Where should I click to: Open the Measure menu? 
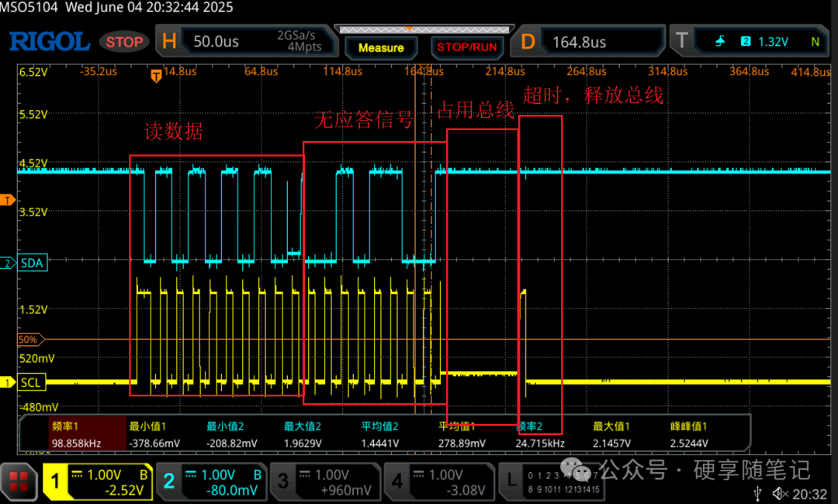click(x=381, y=48)
